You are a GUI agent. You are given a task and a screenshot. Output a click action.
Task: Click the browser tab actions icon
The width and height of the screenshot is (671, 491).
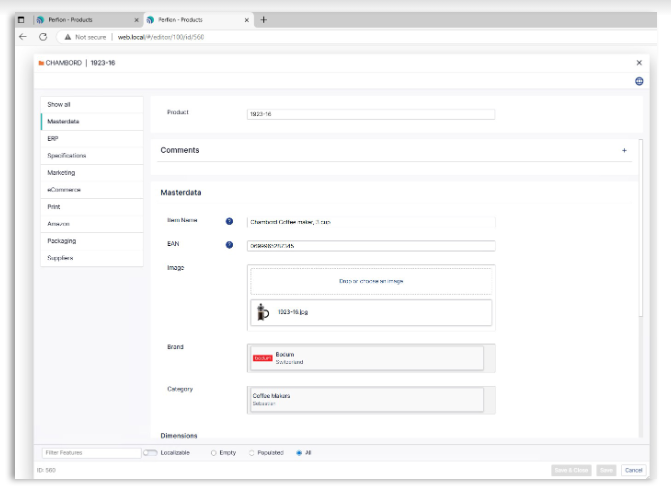point(21,20)
